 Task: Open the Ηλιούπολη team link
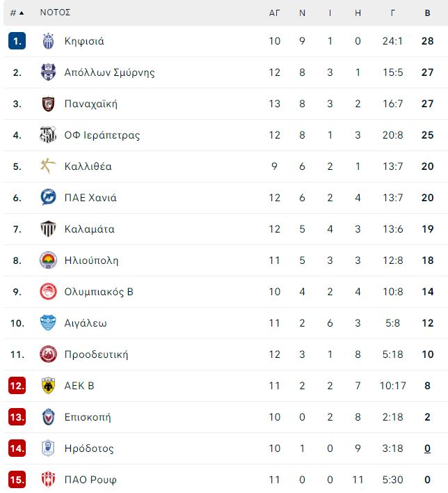[91, 260]
